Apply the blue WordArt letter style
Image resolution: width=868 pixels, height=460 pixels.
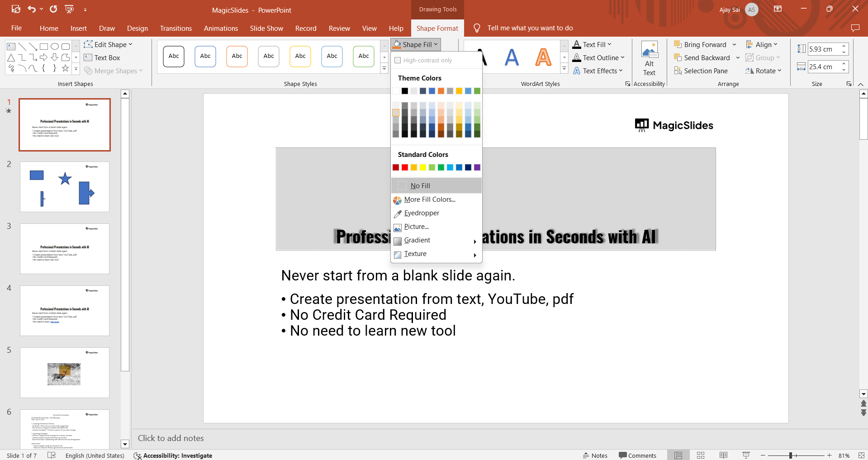tap(512, 57)
